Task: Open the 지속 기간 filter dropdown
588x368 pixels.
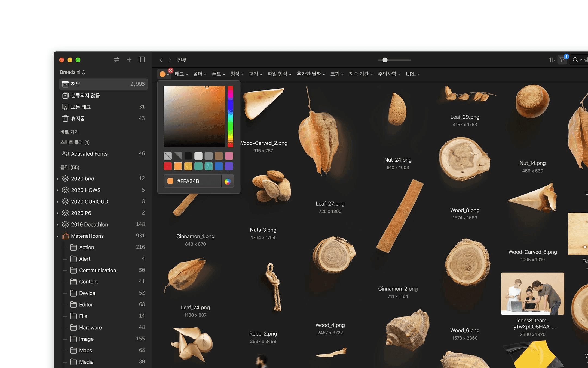Action: click(361, 74)
